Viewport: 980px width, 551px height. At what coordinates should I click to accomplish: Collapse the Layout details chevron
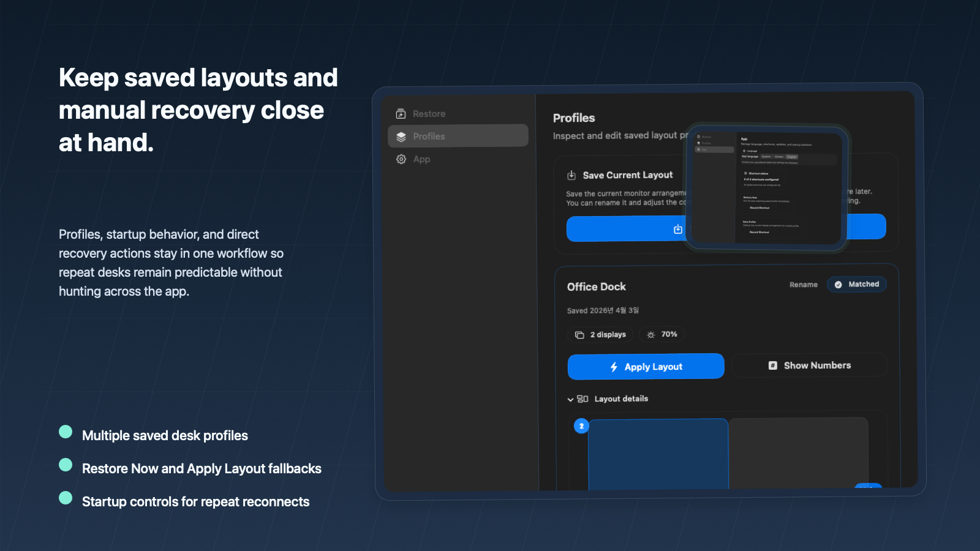(x=570, y=400)
